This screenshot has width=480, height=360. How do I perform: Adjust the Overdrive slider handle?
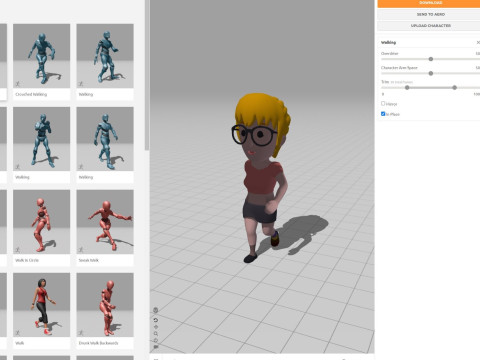coord(431,59)
